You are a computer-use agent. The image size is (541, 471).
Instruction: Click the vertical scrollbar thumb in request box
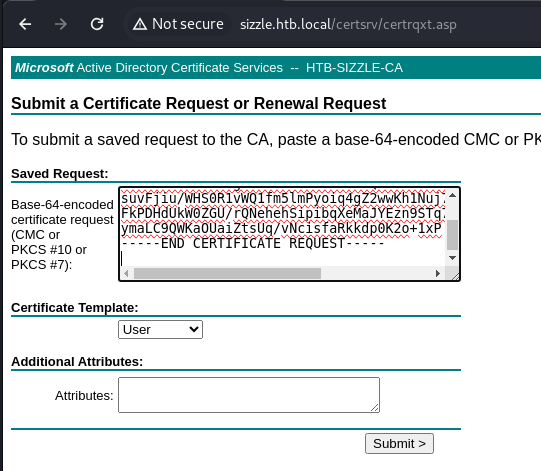(452, 235)
